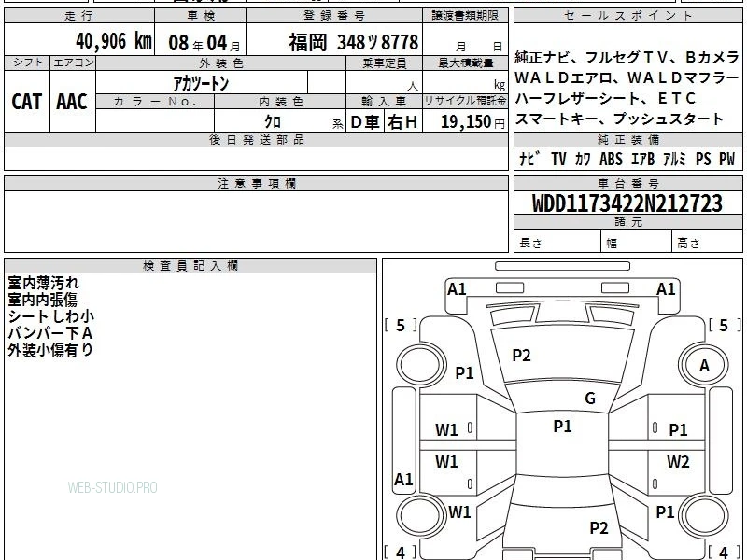Select inspector note 外装小傷有り

(50, 349)
